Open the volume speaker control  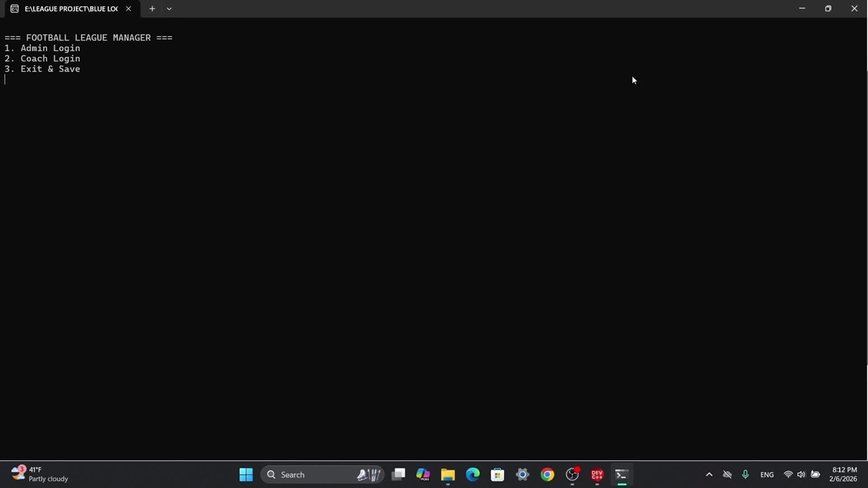point(801,474)
